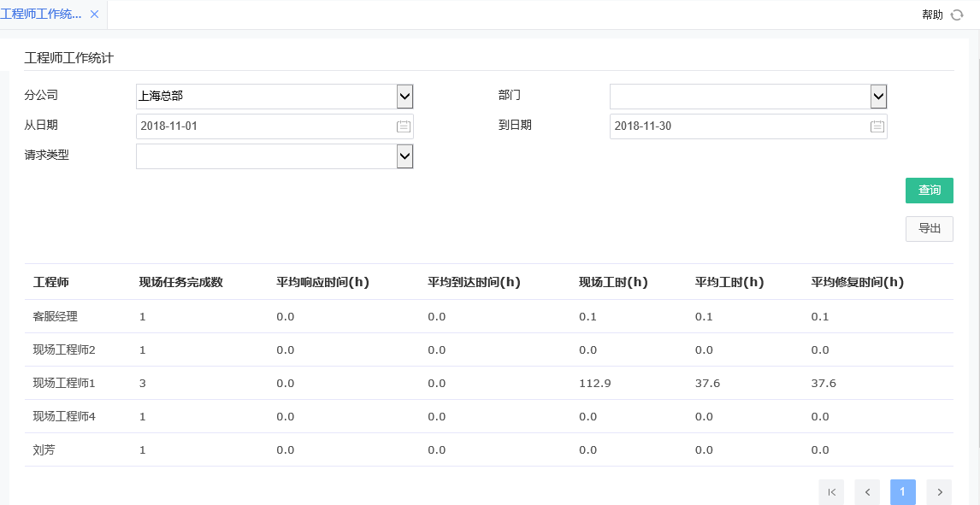
Task: Click the previous page arrow
Action: point(867,492)
